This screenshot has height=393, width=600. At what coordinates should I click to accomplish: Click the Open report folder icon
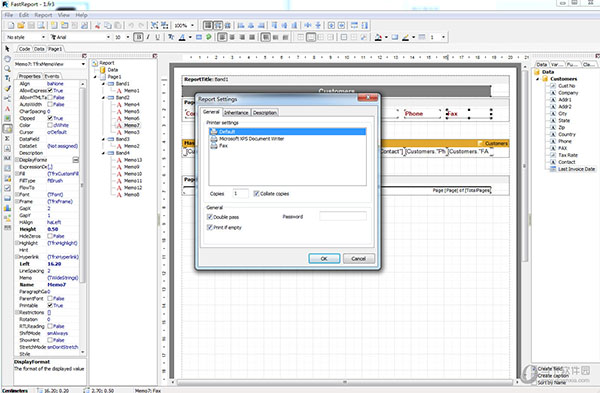(x=21, y=25)
